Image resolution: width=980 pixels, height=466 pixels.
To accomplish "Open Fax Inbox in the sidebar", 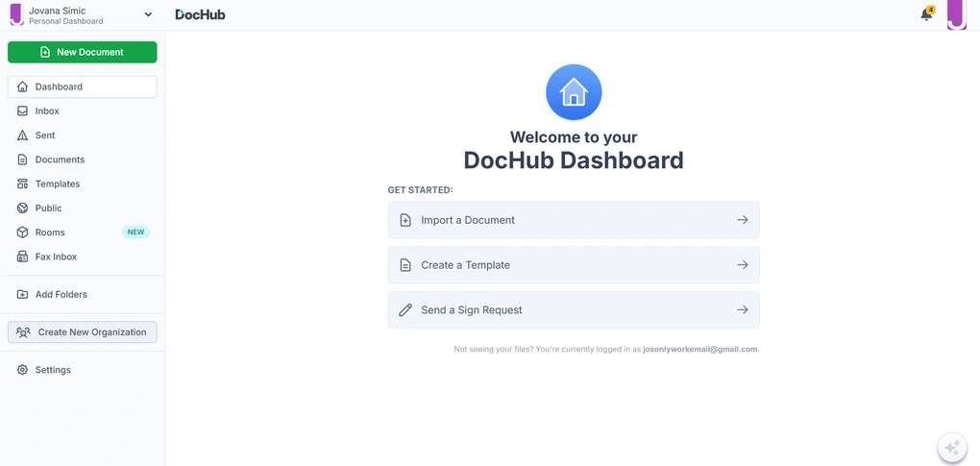I will pyautogui.click(x=83, y=257).
